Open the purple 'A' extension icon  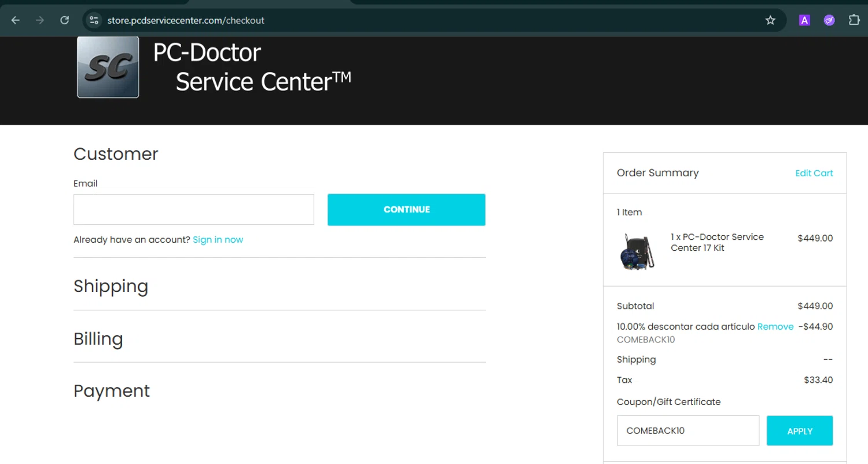click(x=804, y=20)
